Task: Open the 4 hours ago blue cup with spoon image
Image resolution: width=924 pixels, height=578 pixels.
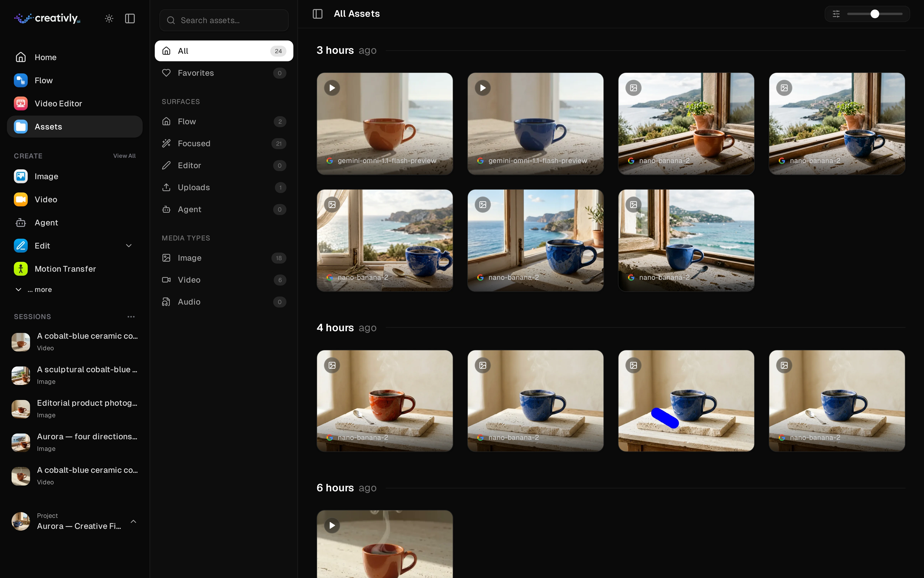Action: pos(837,401)
